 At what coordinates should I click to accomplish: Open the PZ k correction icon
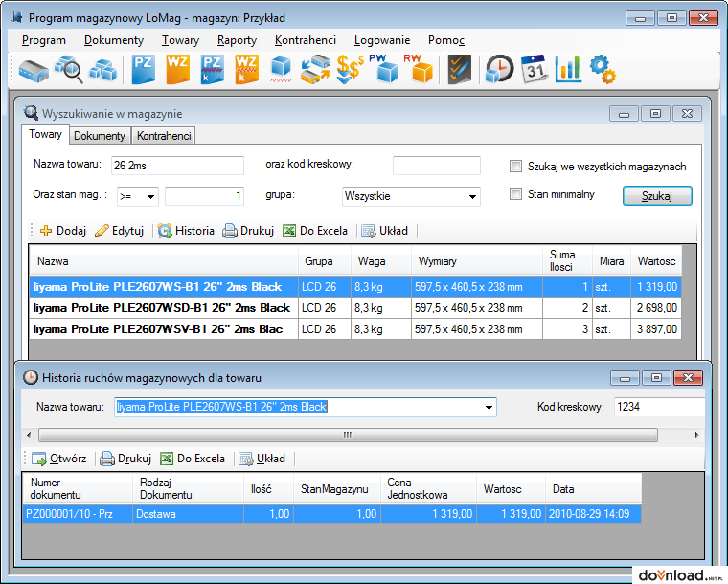[x=213, y=70]
